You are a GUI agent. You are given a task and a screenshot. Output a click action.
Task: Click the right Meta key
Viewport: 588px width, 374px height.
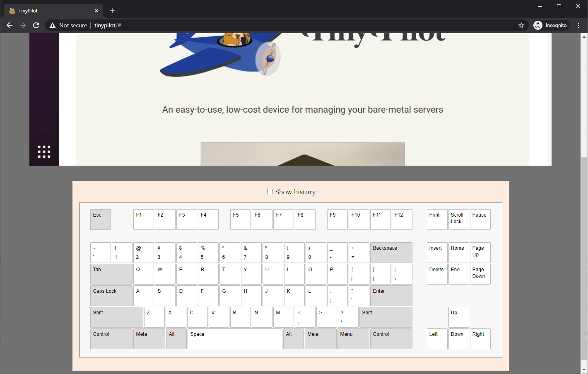click(321, 339)
